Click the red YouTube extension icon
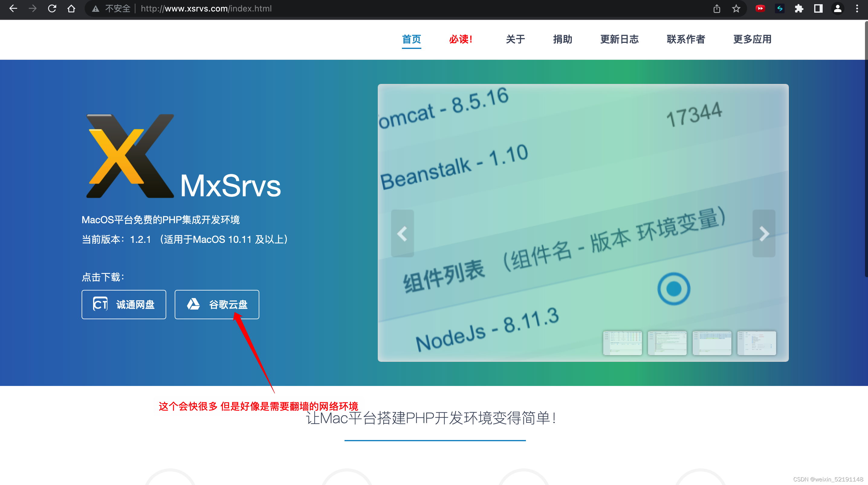Screen dimensions: 868x485 tap(760, 8)
